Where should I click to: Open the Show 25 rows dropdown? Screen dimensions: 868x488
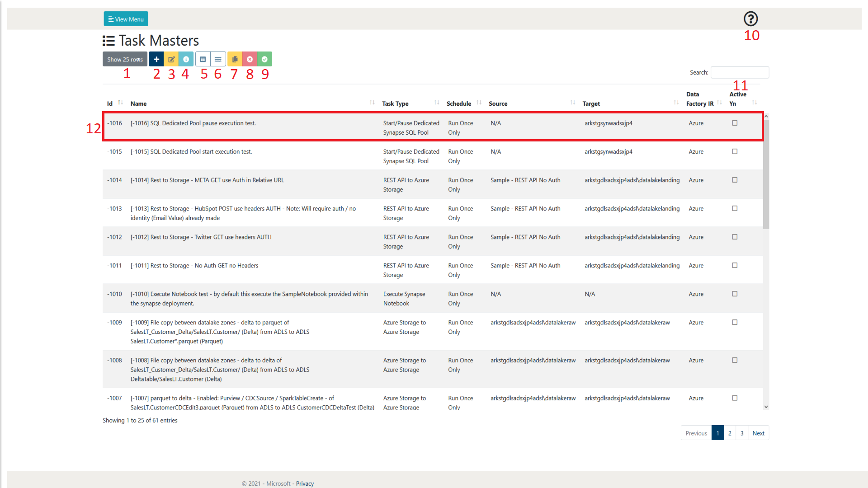pos(125,59)
